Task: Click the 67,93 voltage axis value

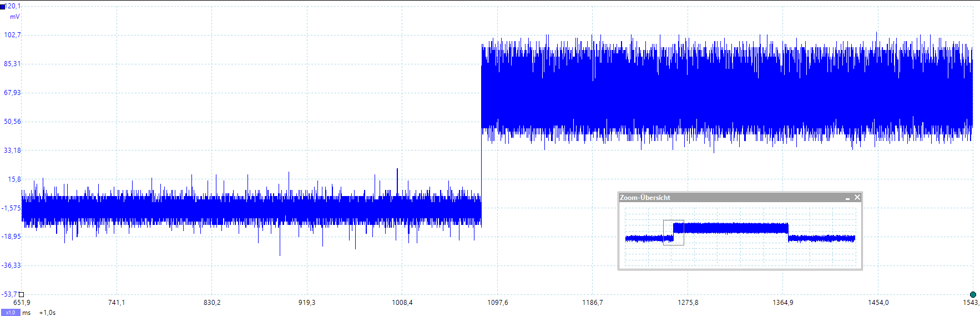Action: coord(12,92)
